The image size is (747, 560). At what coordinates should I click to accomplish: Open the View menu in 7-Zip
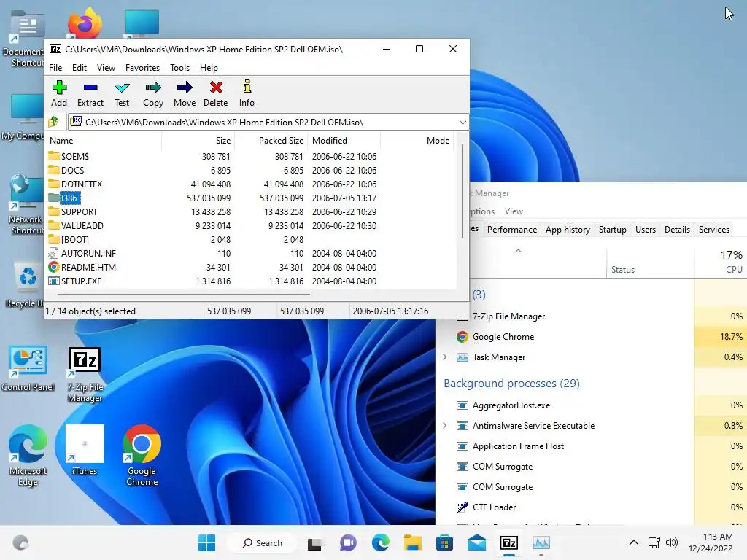point(106,68)
